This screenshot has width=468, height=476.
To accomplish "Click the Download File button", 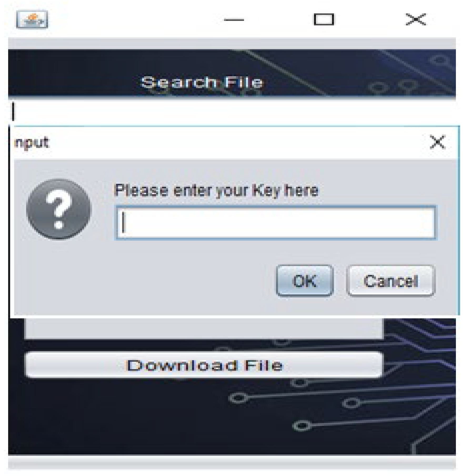I will point(204,365).
